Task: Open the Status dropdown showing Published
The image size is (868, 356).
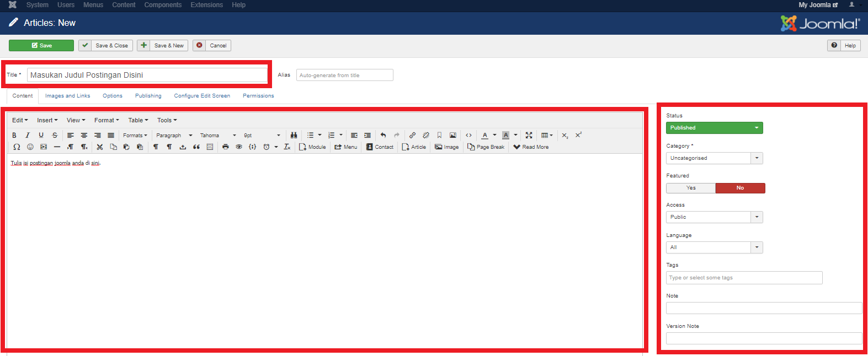Action: click(x=715, y=128)
